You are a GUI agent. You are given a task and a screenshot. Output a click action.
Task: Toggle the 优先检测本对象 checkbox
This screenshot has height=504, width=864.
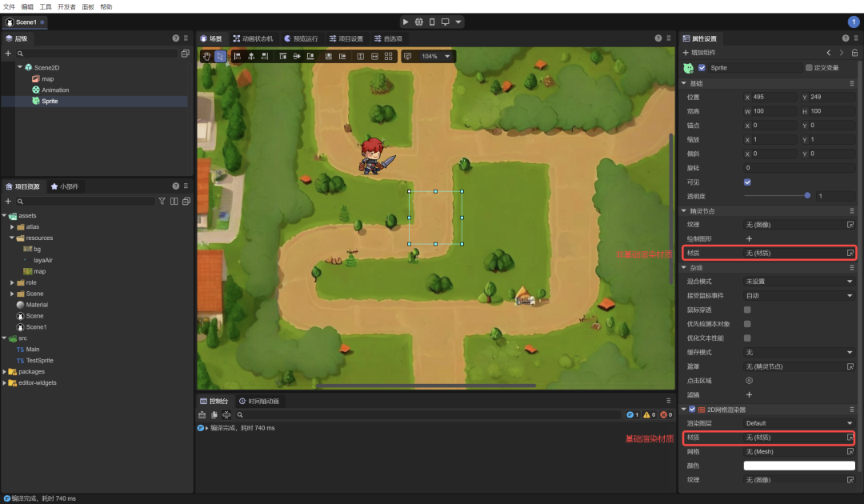pos(748,324)
